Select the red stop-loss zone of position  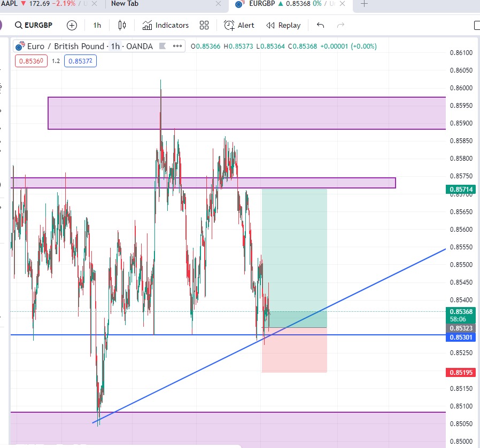click(x=295, y=350)
